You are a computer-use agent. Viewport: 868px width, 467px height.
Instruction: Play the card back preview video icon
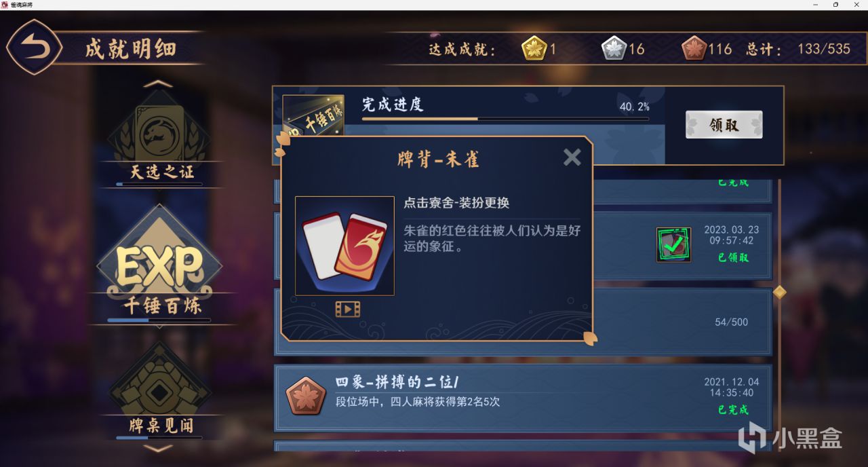[347, 310]
